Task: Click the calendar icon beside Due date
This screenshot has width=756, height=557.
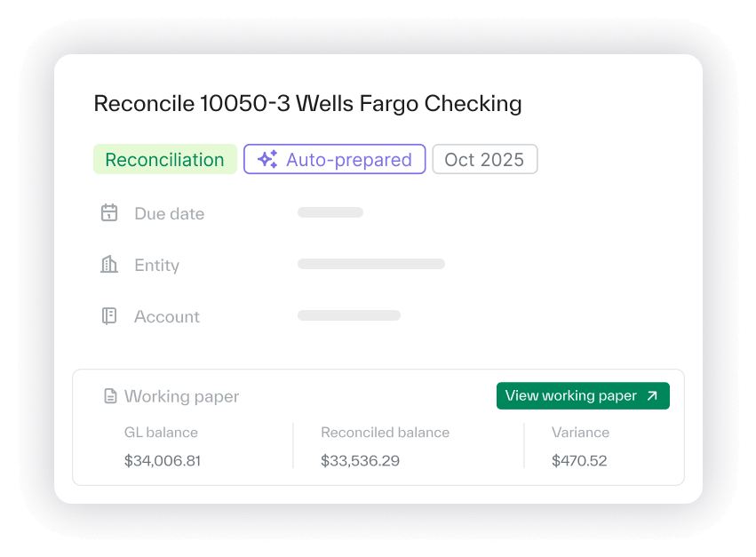Action: coord(109,213)
